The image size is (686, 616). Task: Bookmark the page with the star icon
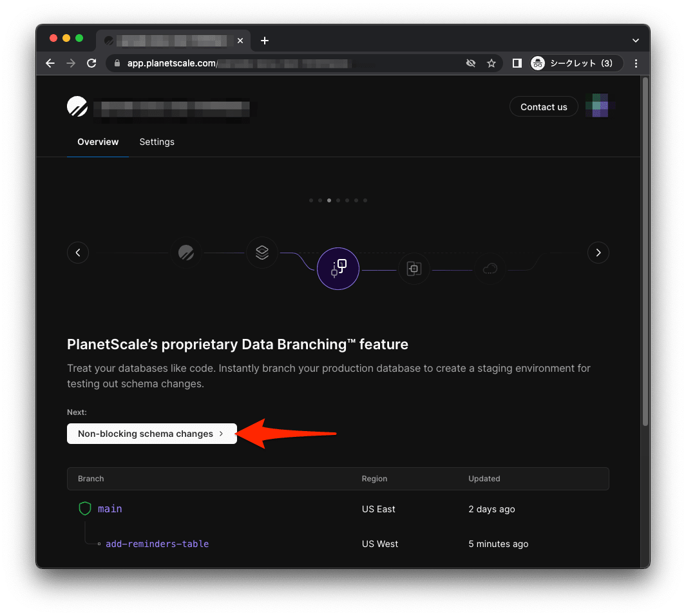click(491, 63)
